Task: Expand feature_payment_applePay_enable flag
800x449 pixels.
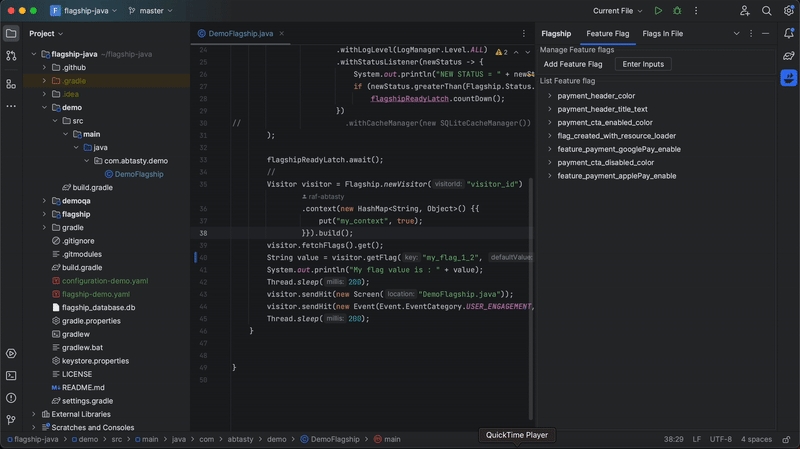Action: [x=549, y=176]
